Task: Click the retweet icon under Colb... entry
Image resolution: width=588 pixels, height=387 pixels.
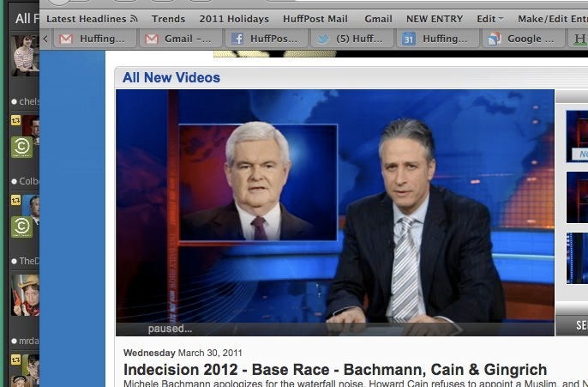Action: [15, 200]
